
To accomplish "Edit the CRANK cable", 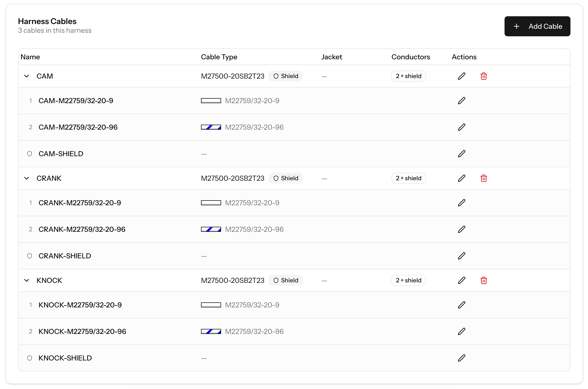I will [x=462, y=178].
